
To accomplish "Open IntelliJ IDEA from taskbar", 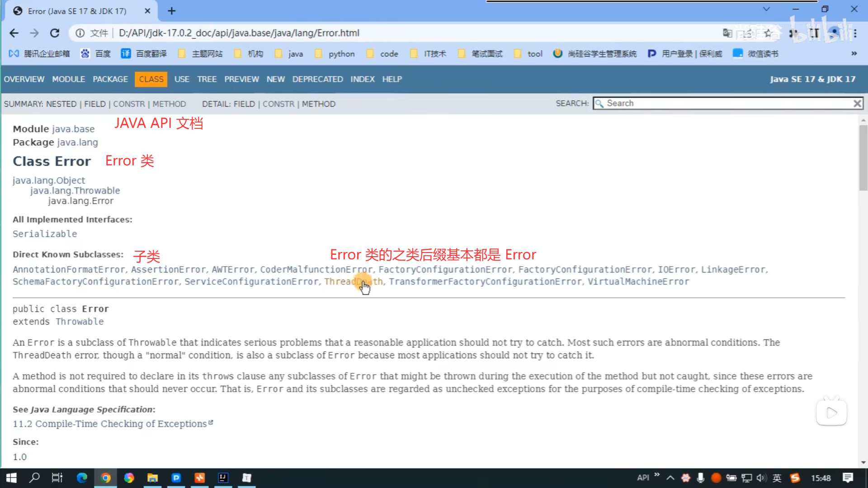I will pos(223,478).
